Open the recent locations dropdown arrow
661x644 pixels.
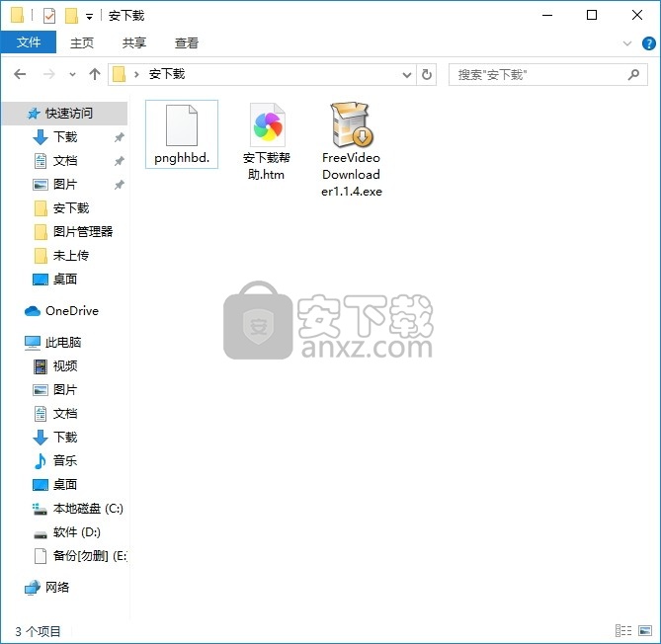[x=72, y=75]
